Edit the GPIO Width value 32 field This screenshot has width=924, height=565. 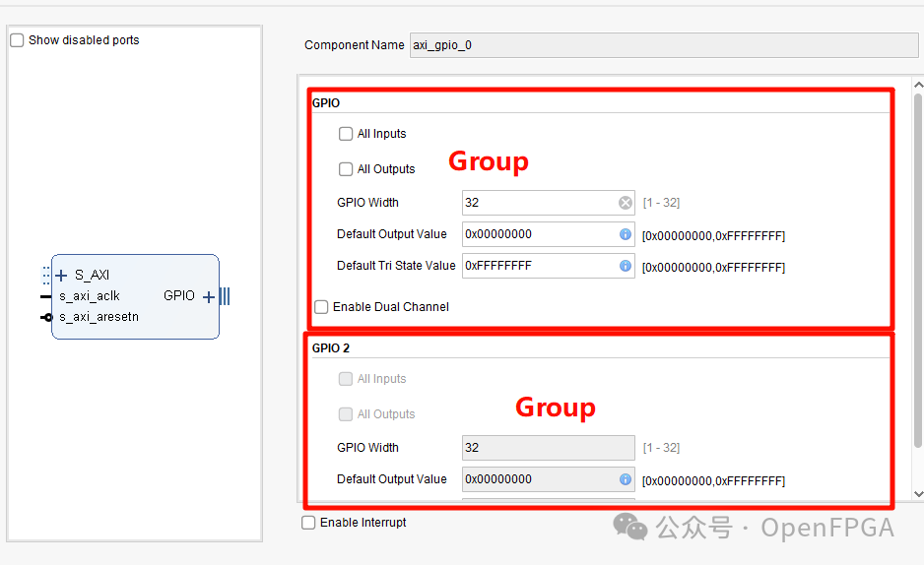coord(548,203)
